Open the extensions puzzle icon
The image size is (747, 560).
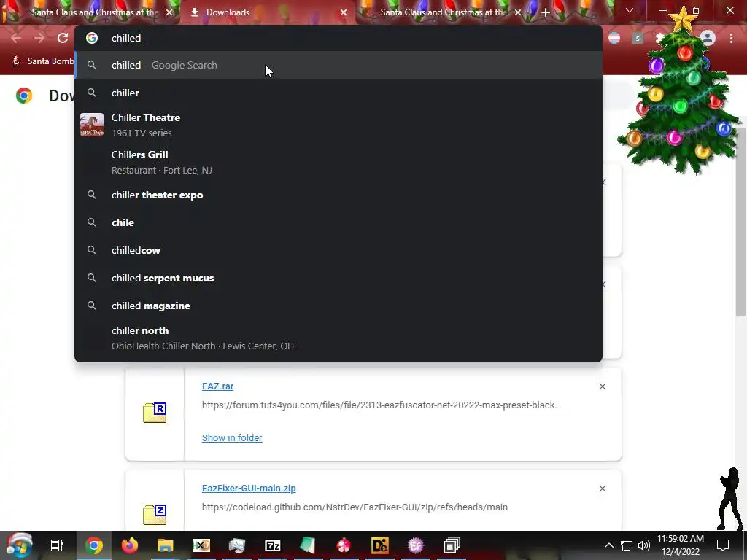pos(659,38)
